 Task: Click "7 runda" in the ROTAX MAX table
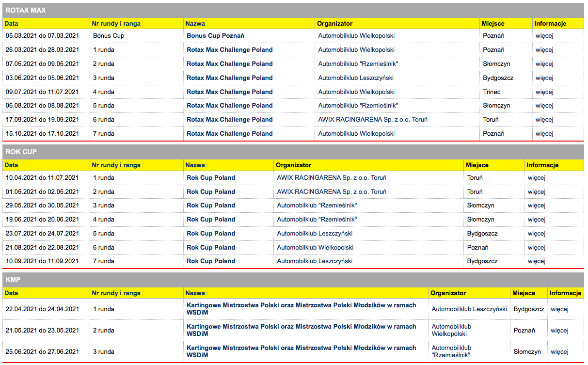104,134
